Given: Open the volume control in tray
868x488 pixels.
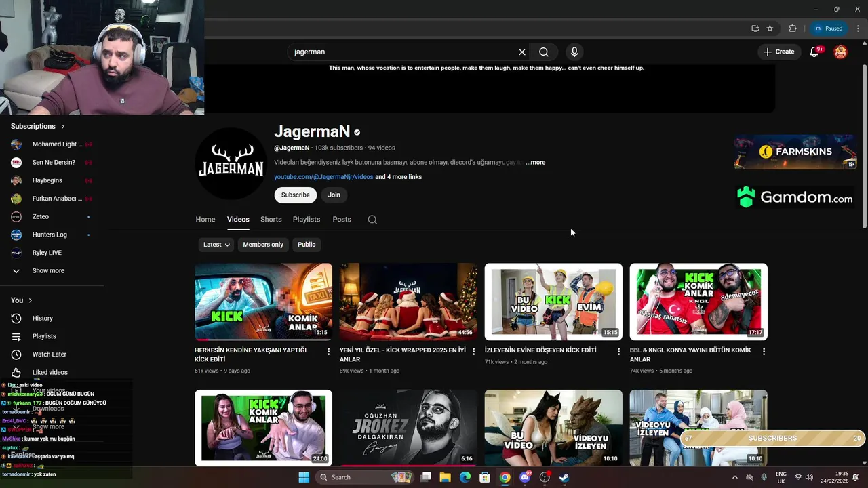Looking at the screenshot, I should point(809,477).
